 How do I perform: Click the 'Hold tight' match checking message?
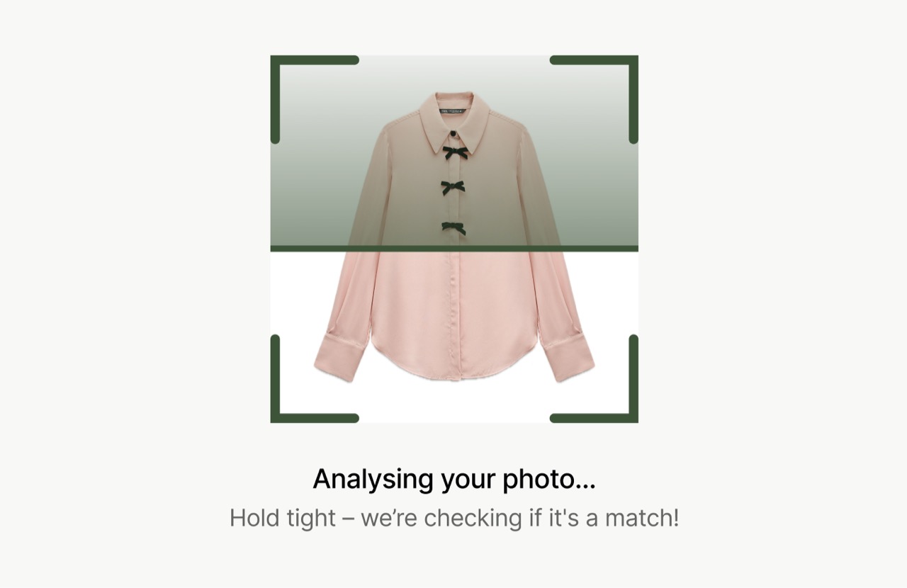tap(454, 518)
